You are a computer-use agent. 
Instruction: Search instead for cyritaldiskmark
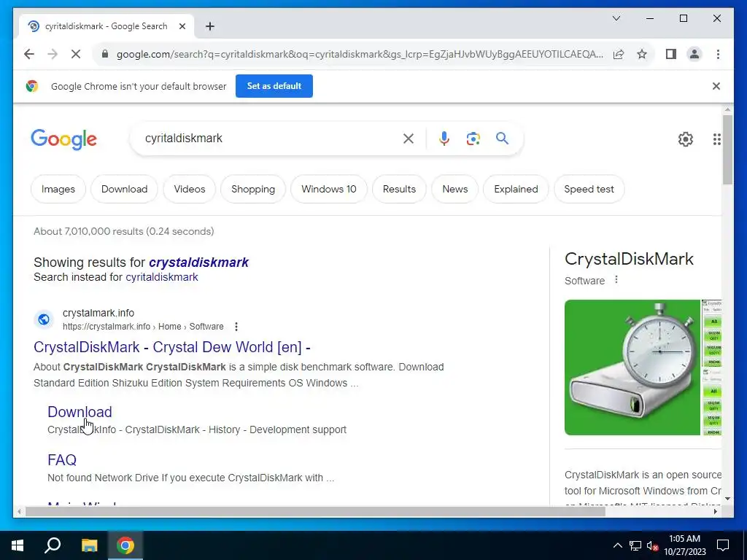click(x=161, y=277)
